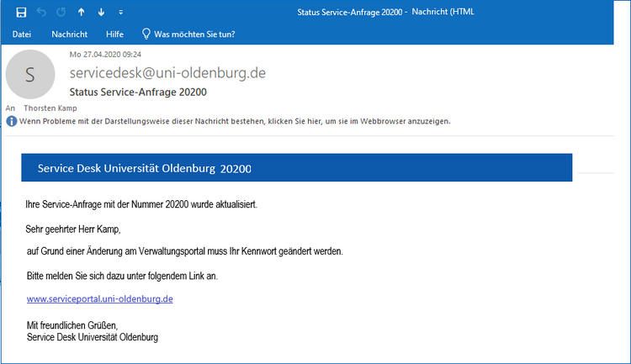The width and height of the screenshot is (631, 364).
Task: Click the signature 'Service Desk Universität Oldenburg' at bottom
Action: [x=93, y=337]
